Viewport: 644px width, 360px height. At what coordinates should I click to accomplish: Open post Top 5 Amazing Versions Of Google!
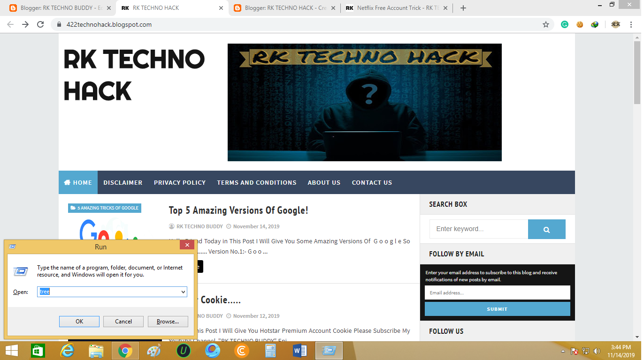pyautogui.click(x=238, y=210)
